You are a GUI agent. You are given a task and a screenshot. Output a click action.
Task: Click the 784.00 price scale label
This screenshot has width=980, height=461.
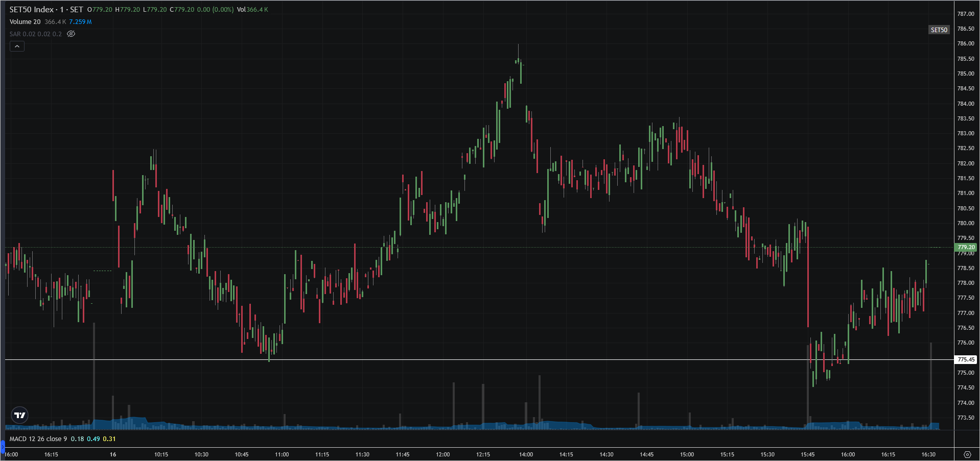[x=966, y=104]
